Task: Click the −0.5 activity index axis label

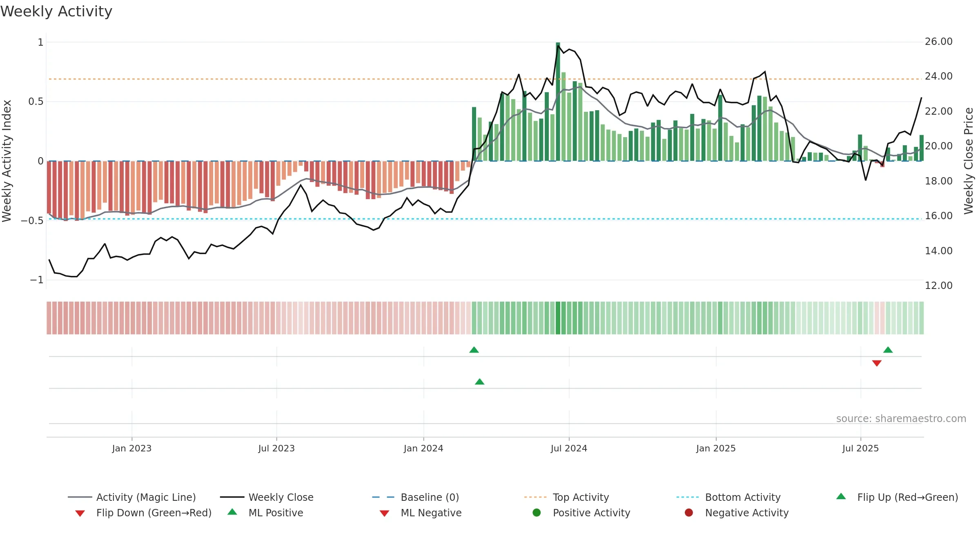Action: pyautogui.click(x=32, y=221)
